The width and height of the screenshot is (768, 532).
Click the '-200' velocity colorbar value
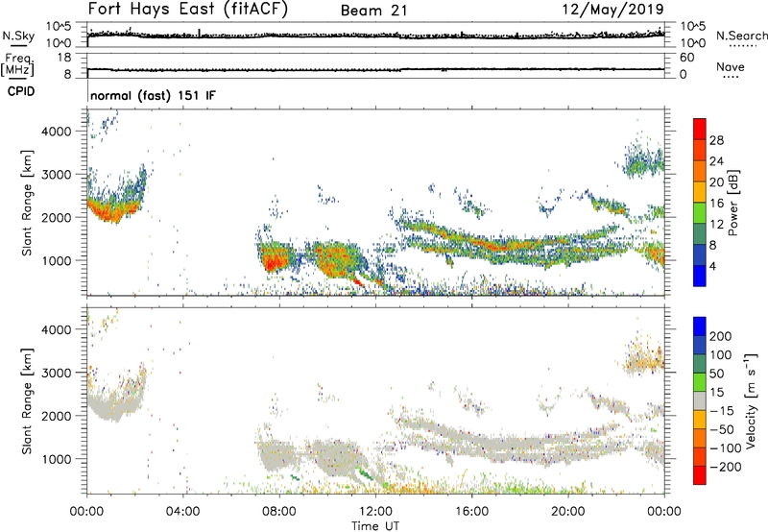tap(725, 467)
